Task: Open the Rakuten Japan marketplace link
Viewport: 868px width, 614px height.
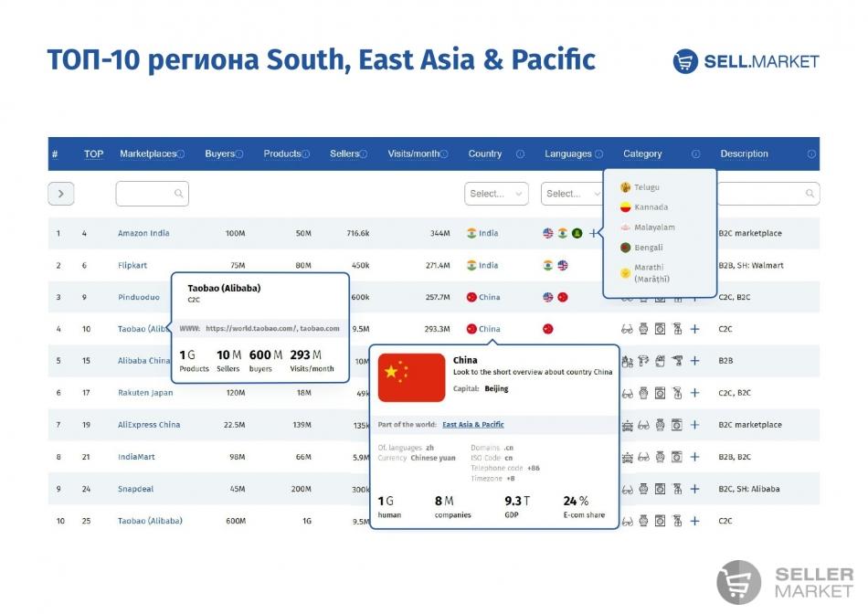Action: pyautogui.click(x=145, y=393)
